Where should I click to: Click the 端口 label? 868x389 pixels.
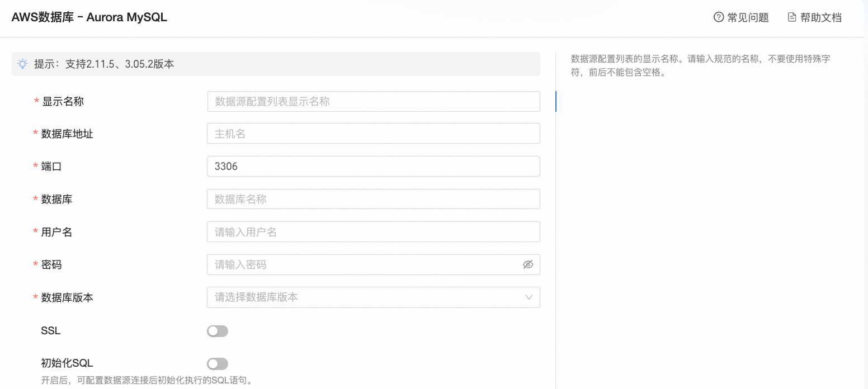51,166
